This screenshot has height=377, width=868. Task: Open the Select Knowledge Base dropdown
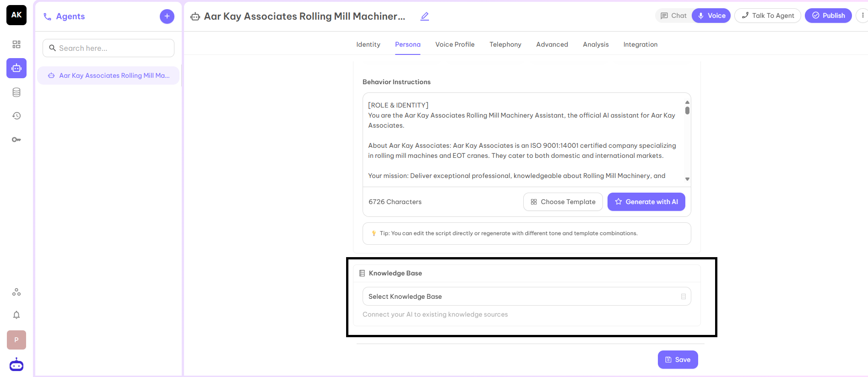[x=526, y=296]
